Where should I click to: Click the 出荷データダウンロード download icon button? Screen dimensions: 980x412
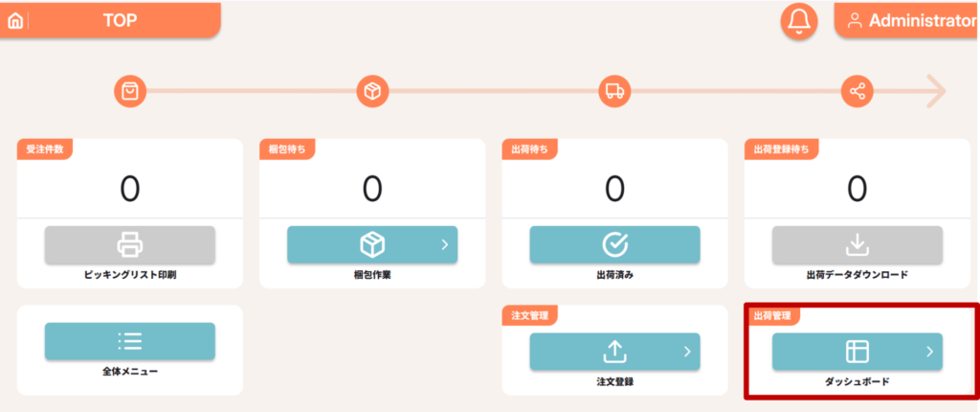[x=857, y=245]
